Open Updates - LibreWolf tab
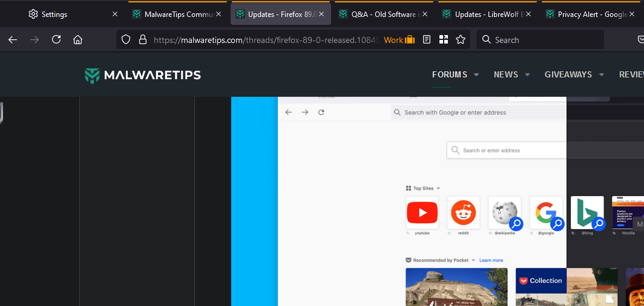This screenshot has height=306, width=644. pos(487,14)
